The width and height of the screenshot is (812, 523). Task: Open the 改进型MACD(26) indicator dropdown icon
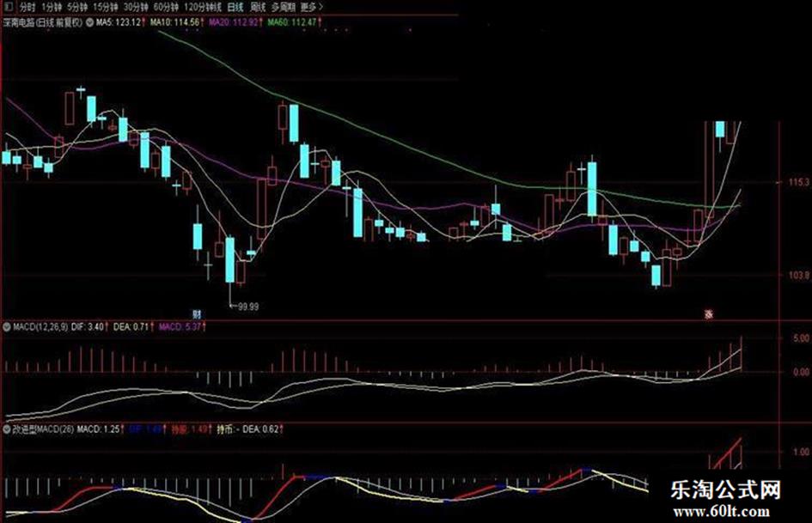pyautogui.click(x=7, y=429)
